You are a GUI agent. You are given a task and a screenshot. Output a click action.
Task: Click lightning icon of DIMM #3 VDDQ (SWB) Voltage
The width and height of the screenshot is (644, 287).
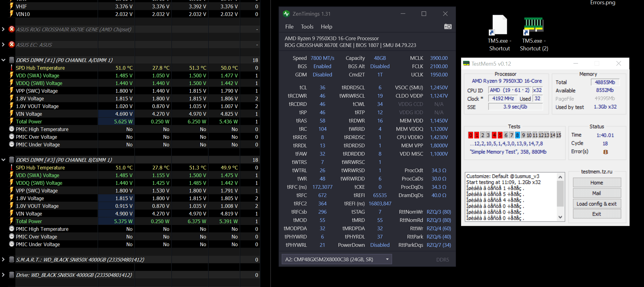click(12, 183)
